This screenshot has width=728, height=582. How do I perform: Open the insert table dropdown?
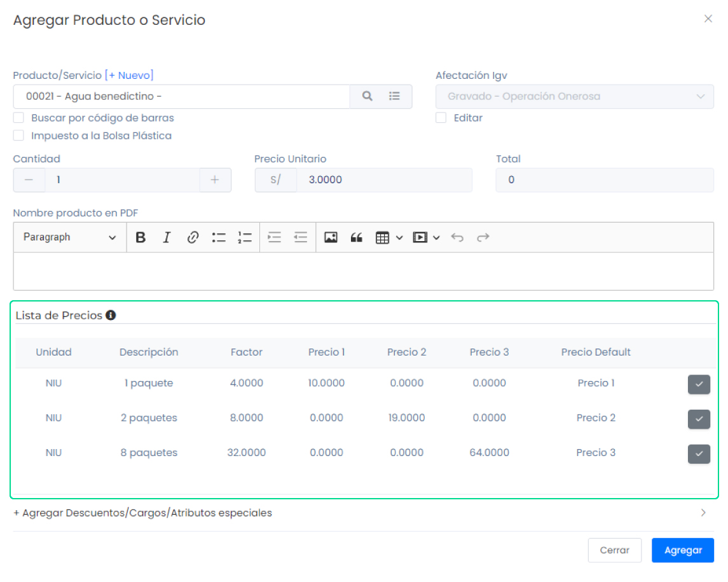(x=388, y=237)
